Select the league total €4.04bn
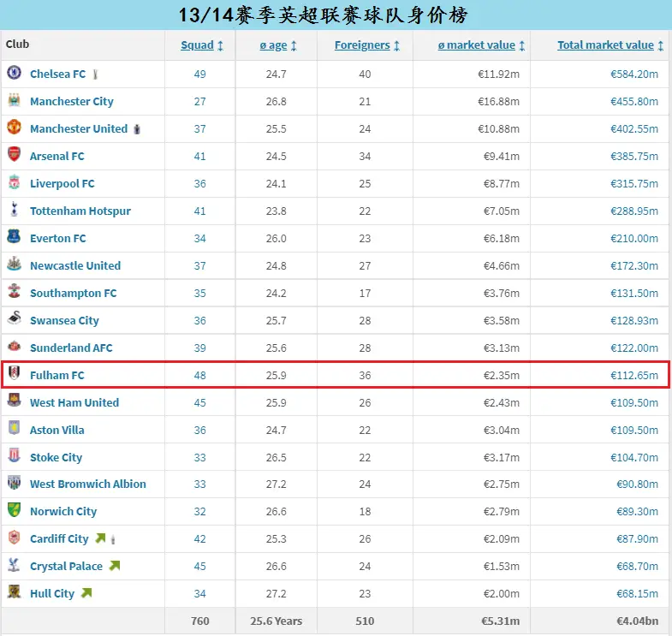This screenshot has width=672, height=636. pyautogui.click(x=637, y=621)
